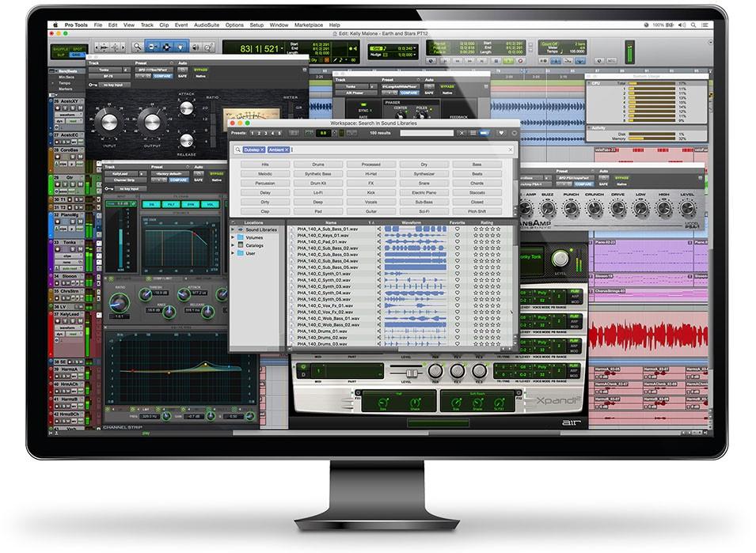Toggle heart favorites filter in Workspace toolbar
Viewport: 756px width, 553px height.
500,133
